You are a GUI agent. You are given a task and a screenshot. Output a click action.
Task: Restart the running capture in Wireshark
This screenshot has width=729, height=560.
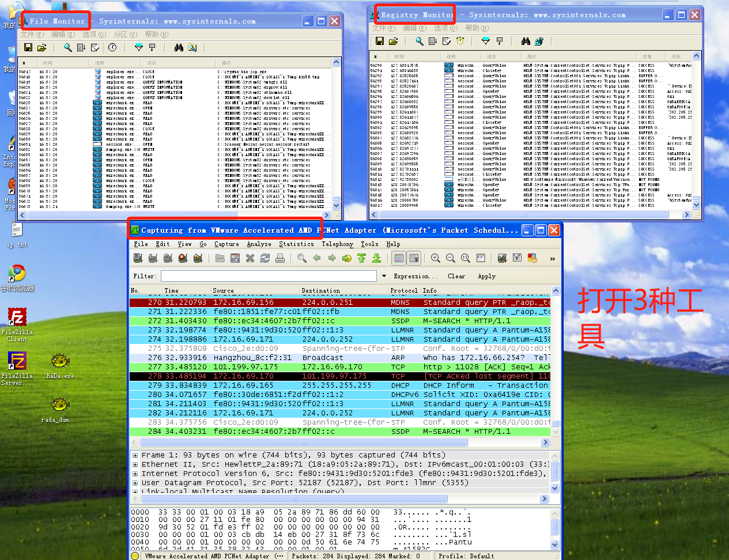pos(198,258)
